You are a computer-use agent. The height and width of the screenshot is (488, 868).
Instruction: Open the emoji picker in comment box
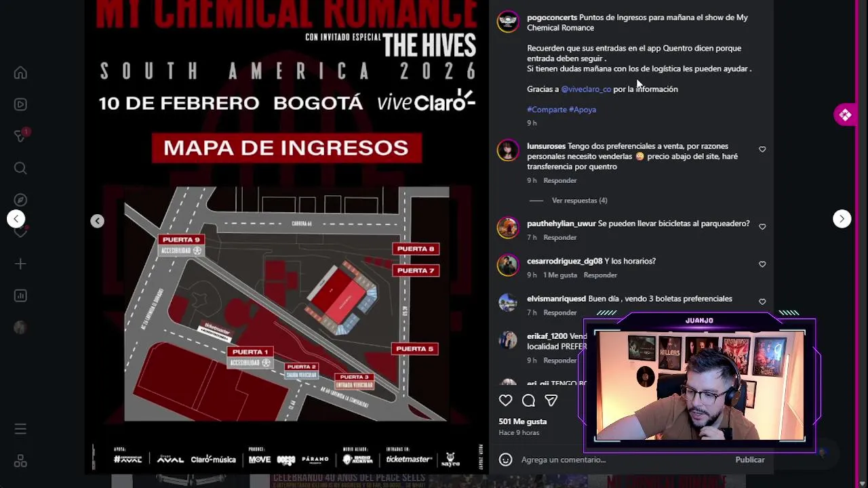pyautogui.click(x=505, y=460)
